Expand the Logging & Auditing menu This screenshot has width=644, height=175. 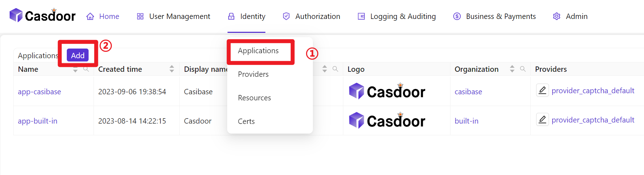397,16
